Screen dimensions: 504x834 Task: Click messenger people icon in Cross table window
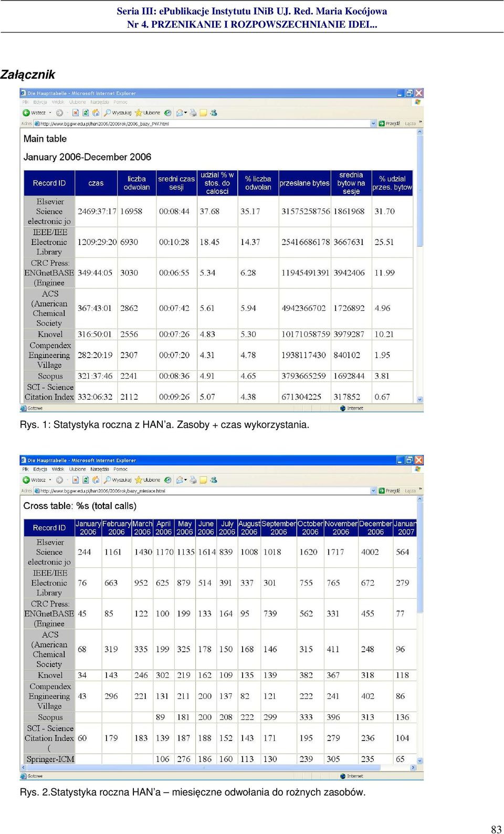click(214, 480)
